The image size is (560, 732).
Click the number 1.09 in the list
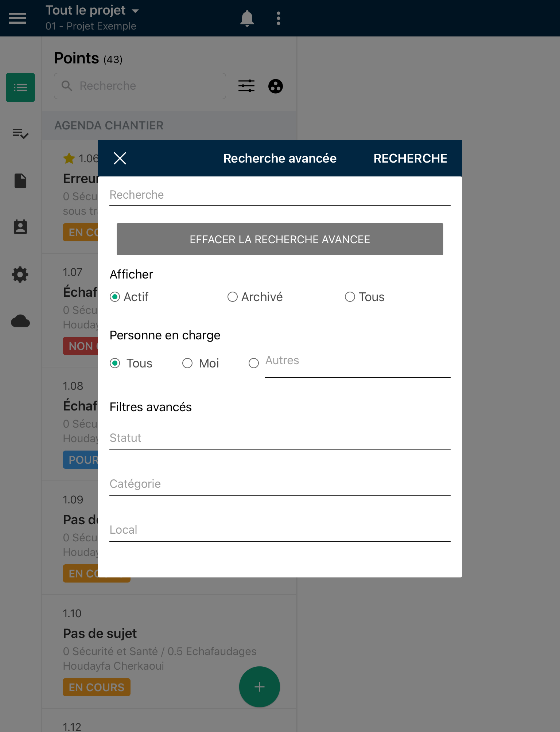(73, 500)
